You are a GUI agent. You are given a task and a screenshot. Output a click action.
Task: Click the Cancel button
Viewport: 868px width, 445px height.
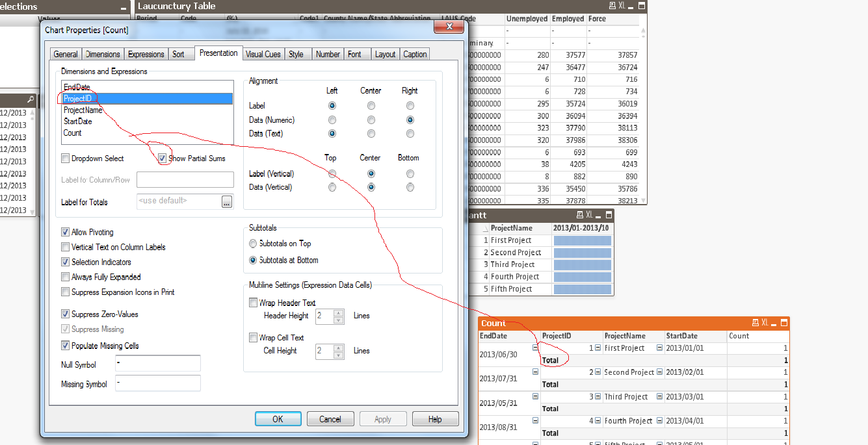click(x=330, y=419)
